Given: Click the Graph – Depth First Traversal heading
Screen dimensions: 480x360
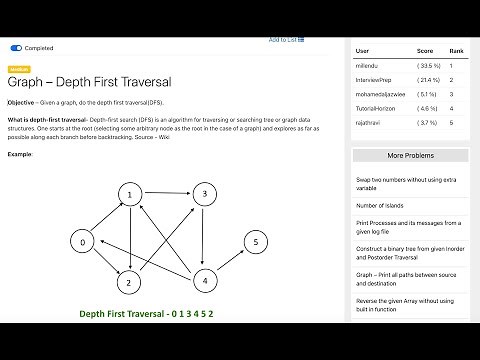Looking at the screenshot, I should (89, 82).
